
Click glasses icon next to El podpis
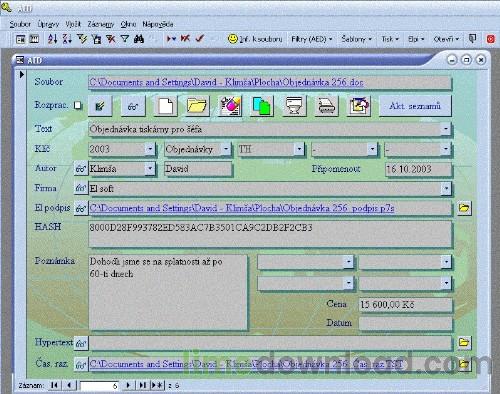81,209
